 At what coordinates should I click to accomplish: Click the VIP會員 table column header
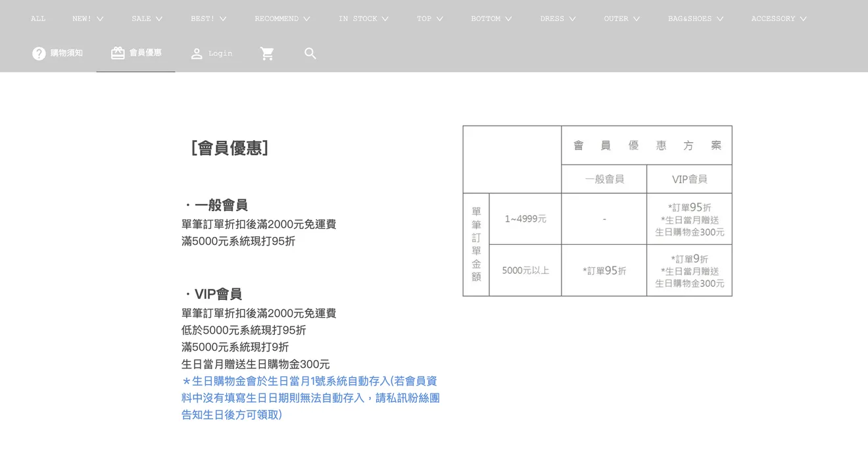coord(690,179)
